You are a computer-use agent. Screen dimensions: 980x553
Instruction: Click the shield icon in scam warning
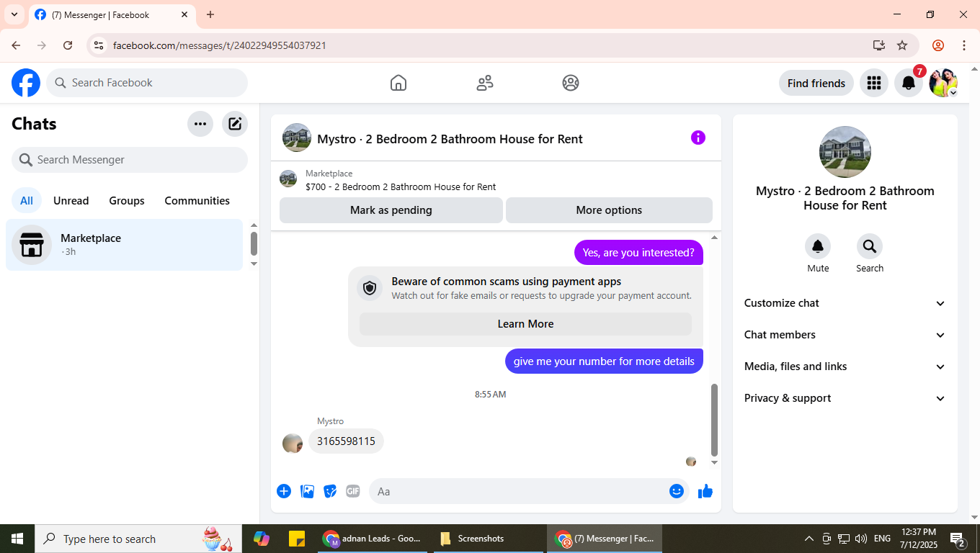370,288
